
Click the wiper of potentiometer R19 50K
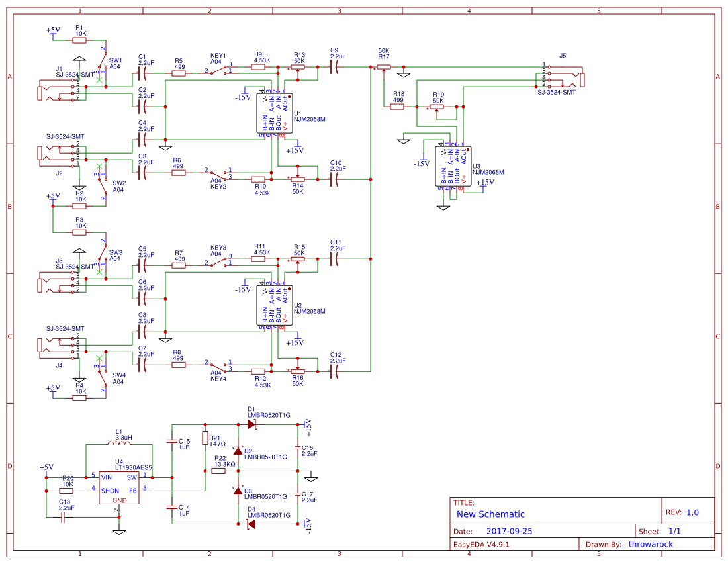[x=437, y=109]
